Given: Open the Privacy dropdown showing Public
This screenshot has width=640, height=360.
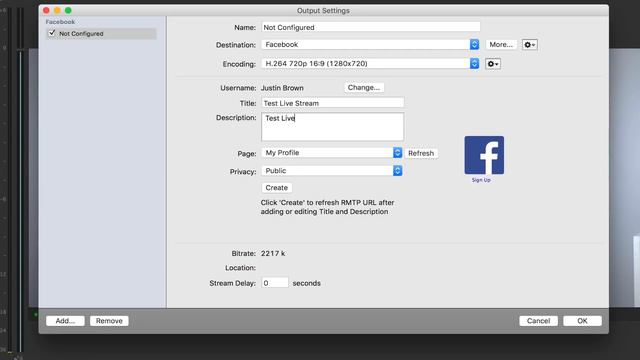Looking at the screenshot, I should pos(331,171).
